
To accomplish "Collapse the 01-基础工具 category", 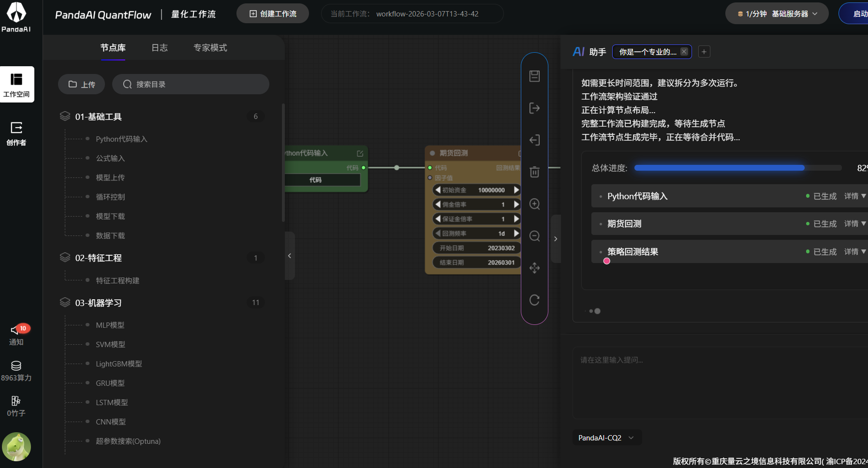I will (x=98, y=117).
